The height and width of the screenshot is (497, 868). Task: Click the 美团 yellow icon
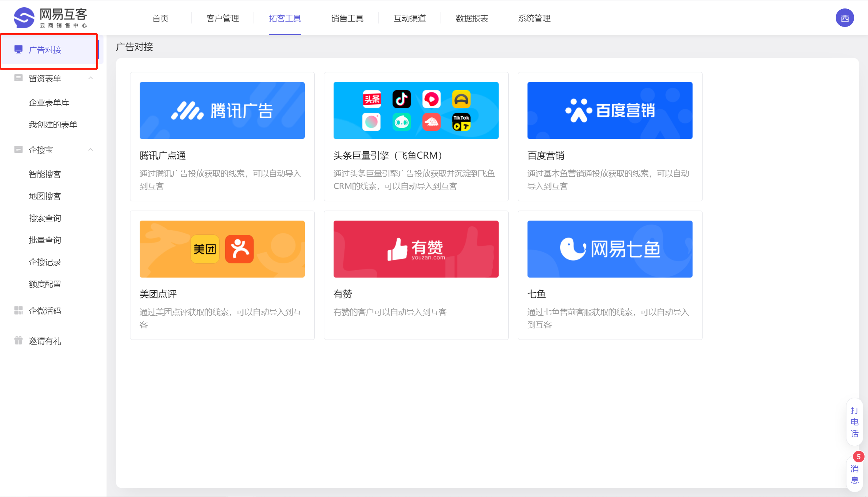tap(205, 249)
